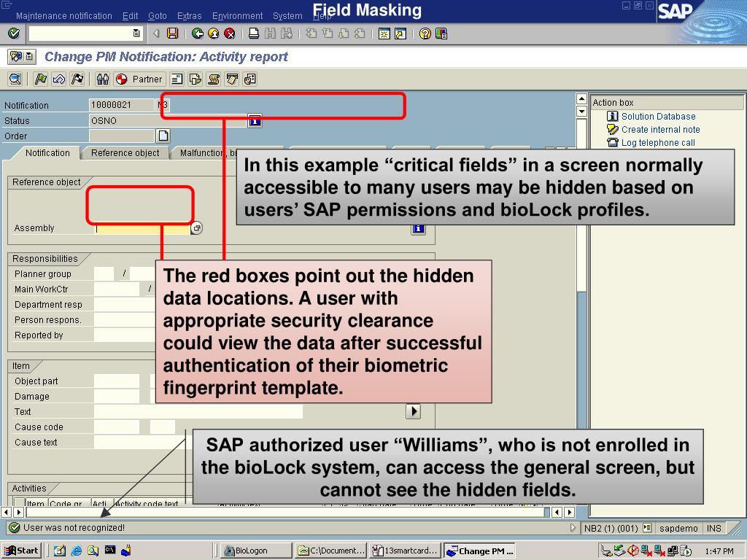
Task: Print using the printer icon
Action: point(254,34)
